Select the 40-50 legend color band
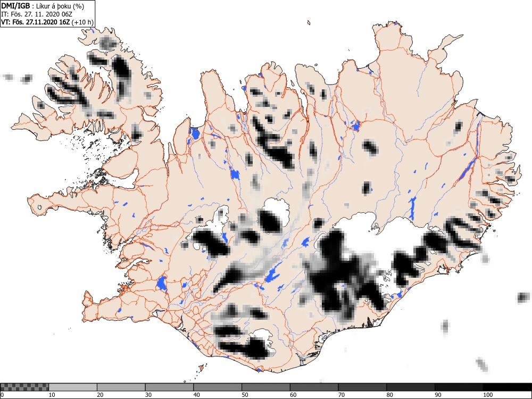 [x=218, y=387]
